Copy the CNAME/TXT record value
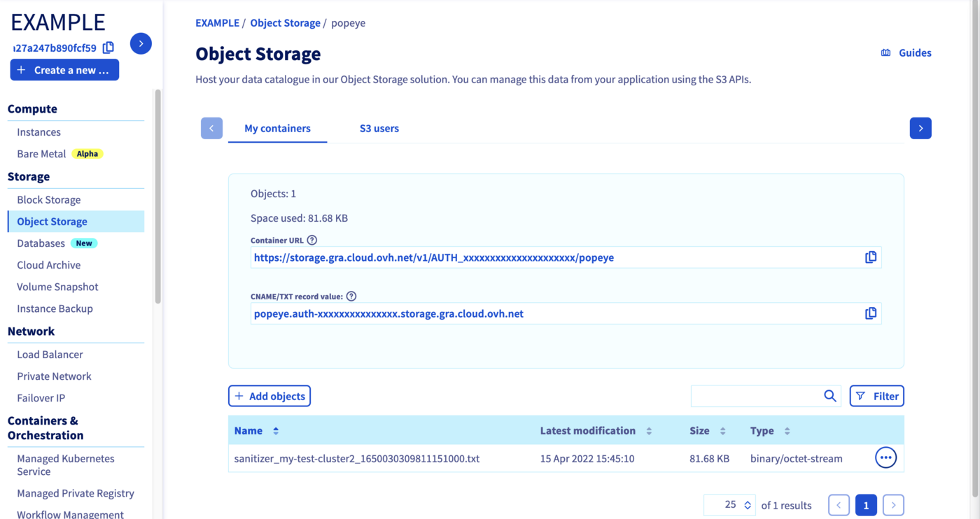Viewport: 980px width, 519px height. (x=870, y=313)
